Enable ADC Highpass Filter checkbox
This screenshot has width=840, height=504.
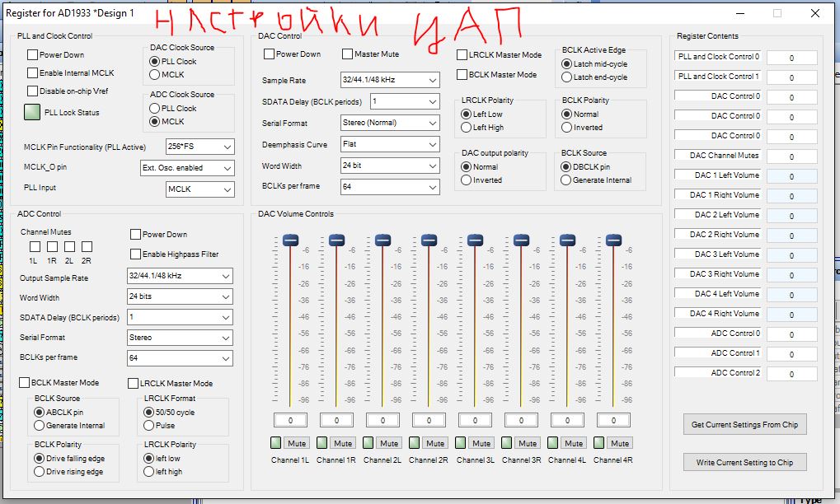136,254
